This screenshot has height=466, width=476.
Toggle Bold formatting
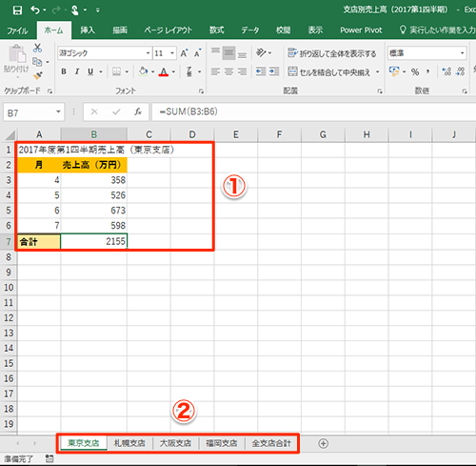[64, 71]
